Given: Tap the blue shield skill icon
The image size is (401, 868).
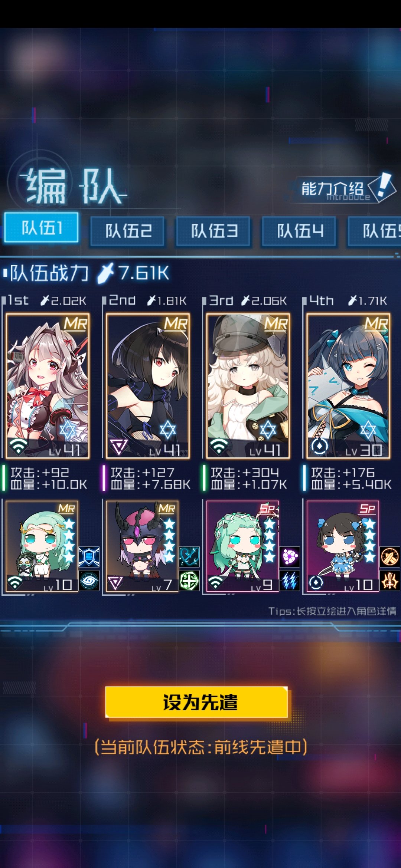Looking at the screenshot, I should [x=89, y=556].
